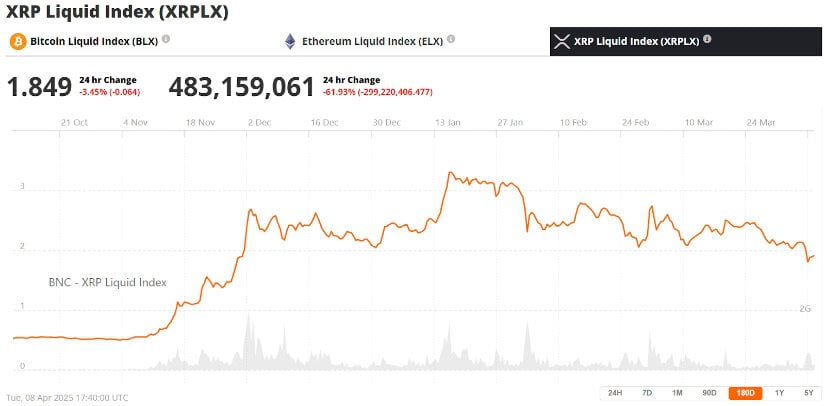Choose the 90D time range

tap(709, 392)
